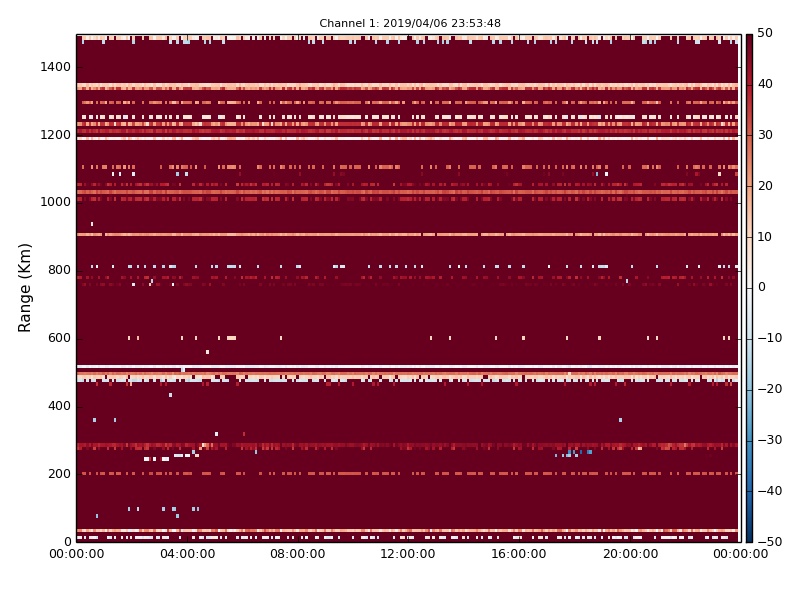Click the colorbar tick label '−30'
The width and height of the screenshot is (800, 600).
tap(769, 440)
